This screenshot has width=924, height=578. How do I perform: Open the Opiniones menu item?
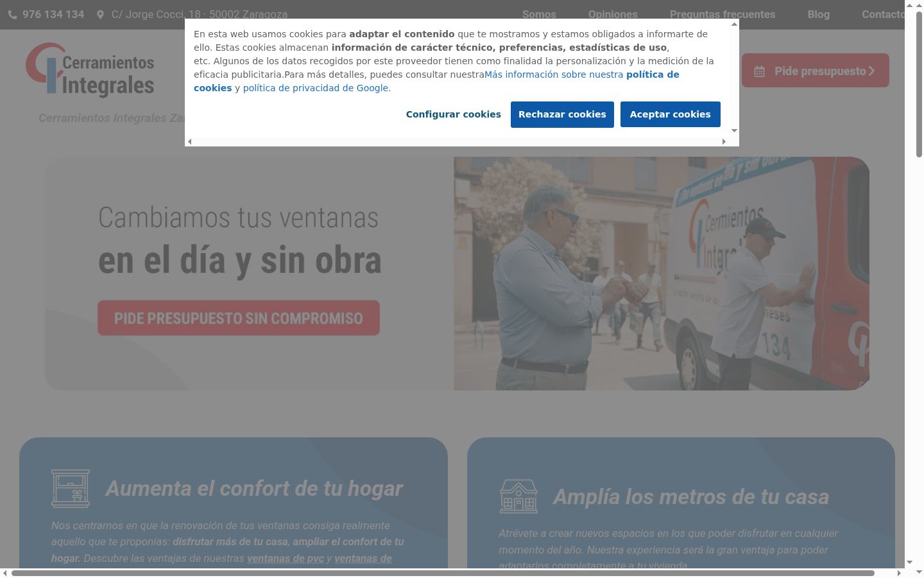(613, 14)
